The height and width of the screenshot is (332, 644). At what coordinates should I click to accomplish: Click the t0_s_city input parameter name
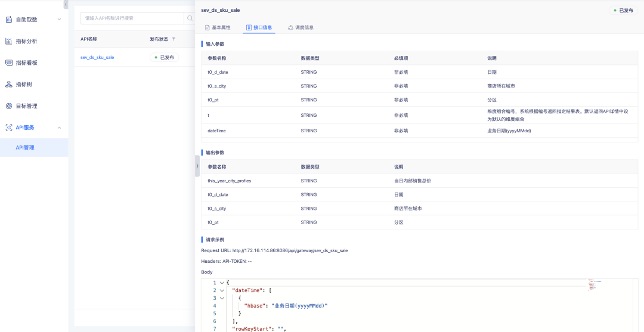[x=217, y=86]
